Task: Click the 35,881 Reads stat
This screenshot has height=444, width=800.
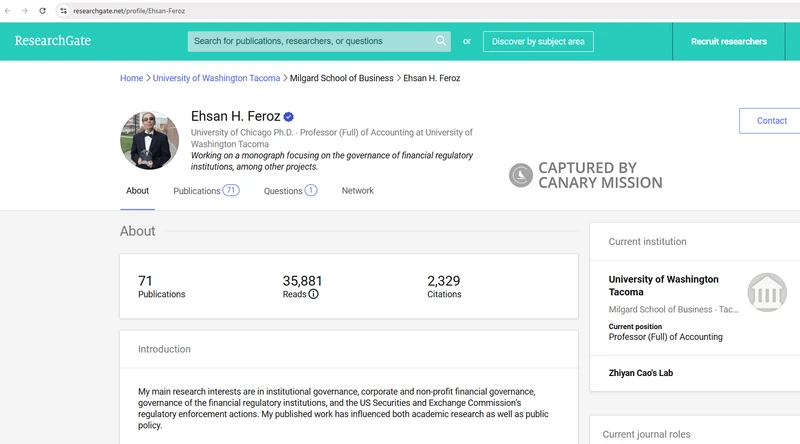Action: point(302,286)
